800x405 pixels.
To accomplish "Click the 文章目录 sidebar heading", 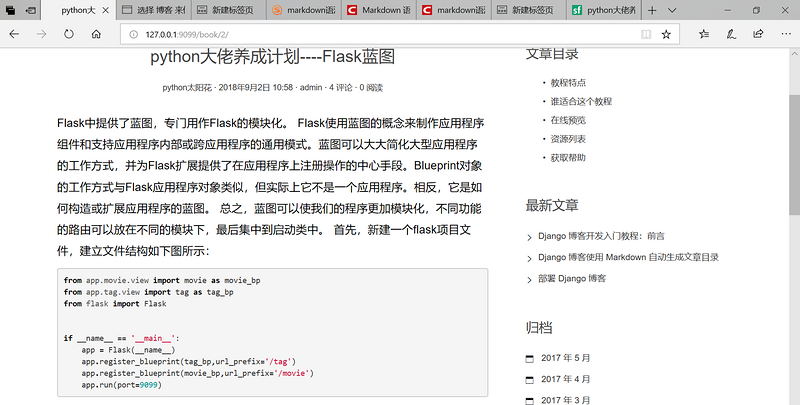I will click(552, 54).
